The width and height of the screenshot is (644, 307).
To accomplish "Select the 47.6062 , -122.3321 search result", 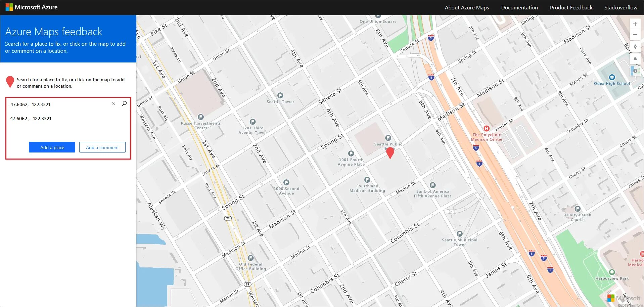I will coord(31,119).
